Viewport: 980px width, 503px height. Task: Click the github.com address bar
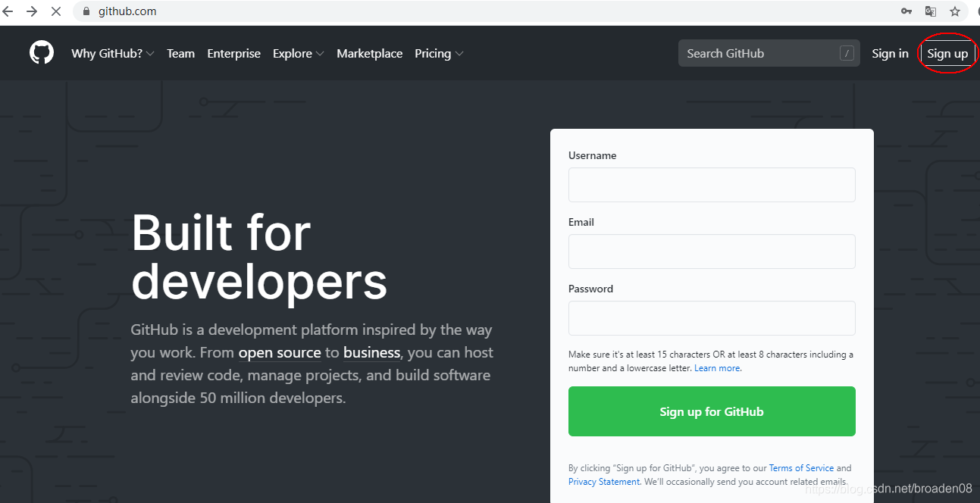pos(485,11)
